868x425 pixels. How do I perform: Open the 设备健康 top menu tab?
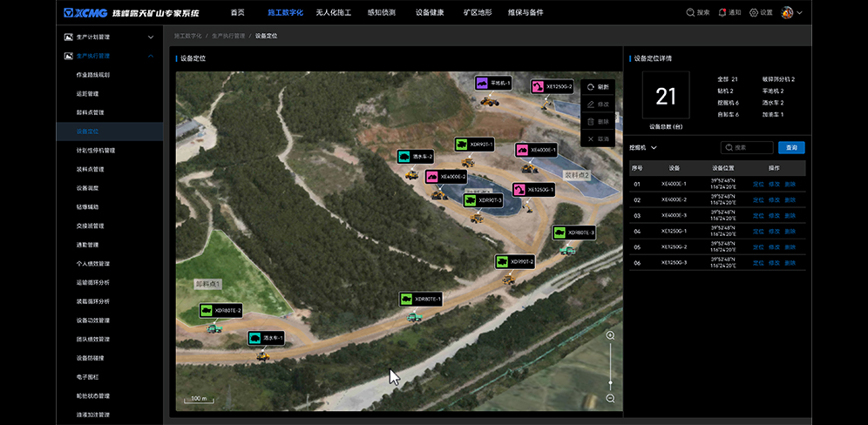click(430, 12)
